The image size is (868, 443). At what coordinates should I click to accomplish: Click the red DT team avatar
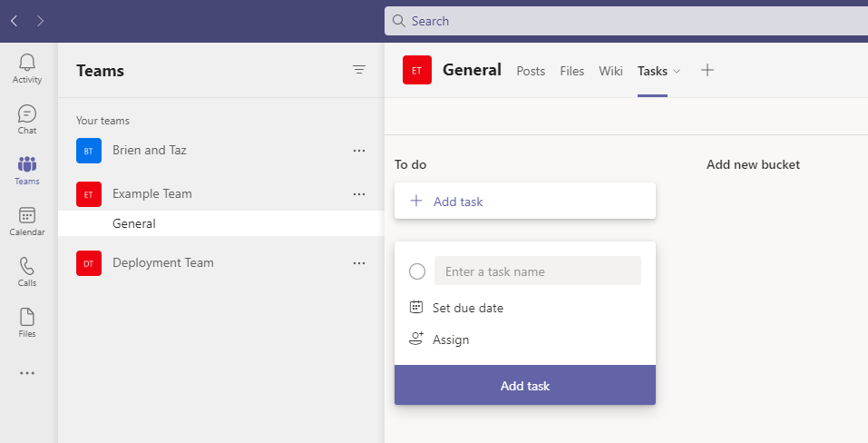[89, 263]
